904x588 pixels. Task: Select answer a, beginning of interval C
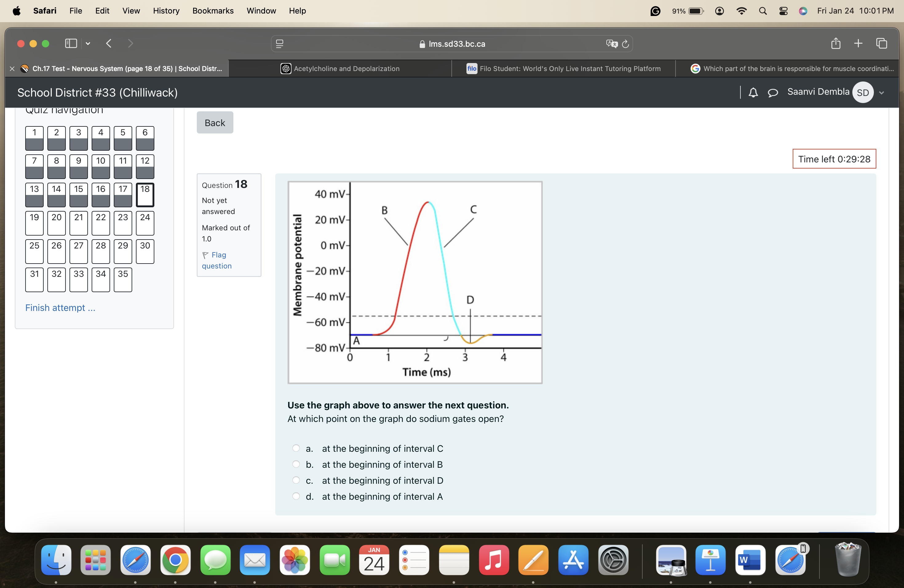pyautogui.click(x=296, y=448)
